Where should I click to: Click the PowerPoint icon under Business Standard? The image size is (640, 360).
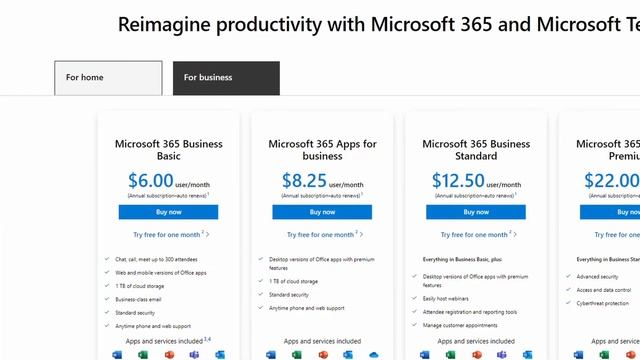[476, 355]
